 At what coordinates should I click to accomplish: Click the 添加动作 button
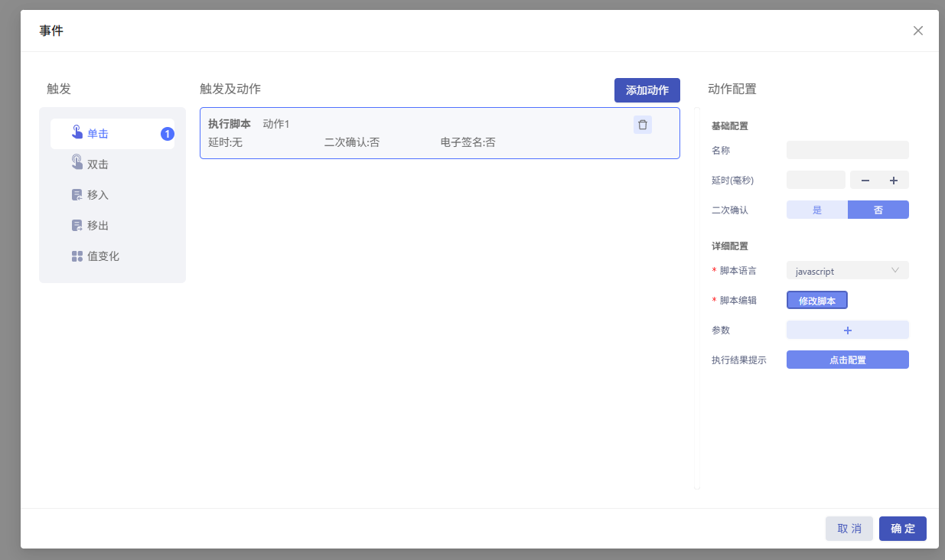647,90
